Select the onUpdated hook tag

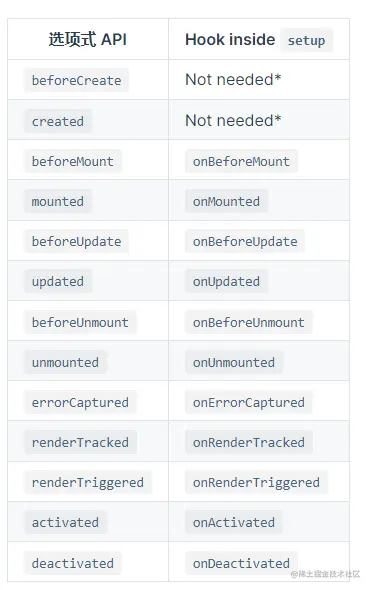pos(226,281)
